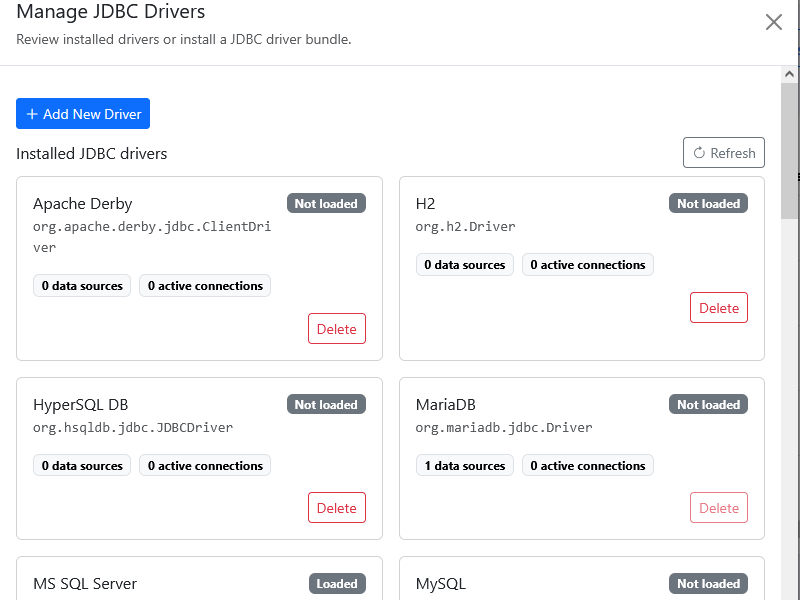Delete the H2 driver
Image resolution: width=800 pixels, height=600 pixels.
click(718, 308)
